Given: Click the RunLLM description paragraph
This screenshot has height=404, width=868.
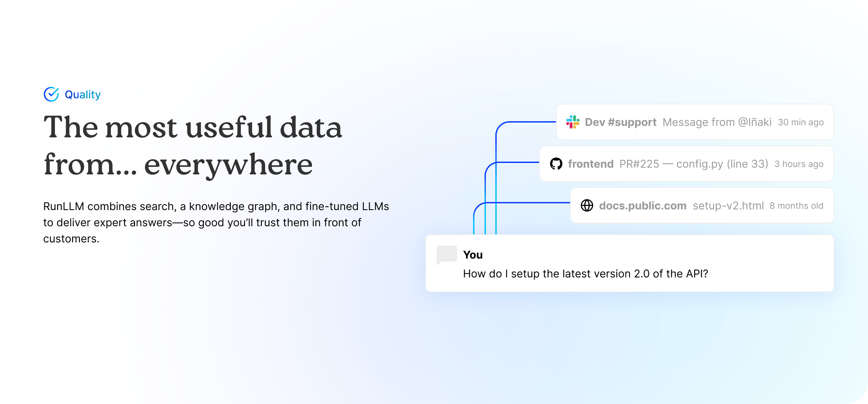Looking at the screenshot, I should point(216,222).
